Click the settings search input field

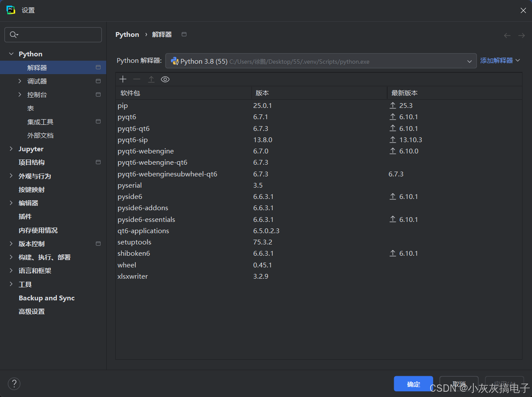[53, 35]
